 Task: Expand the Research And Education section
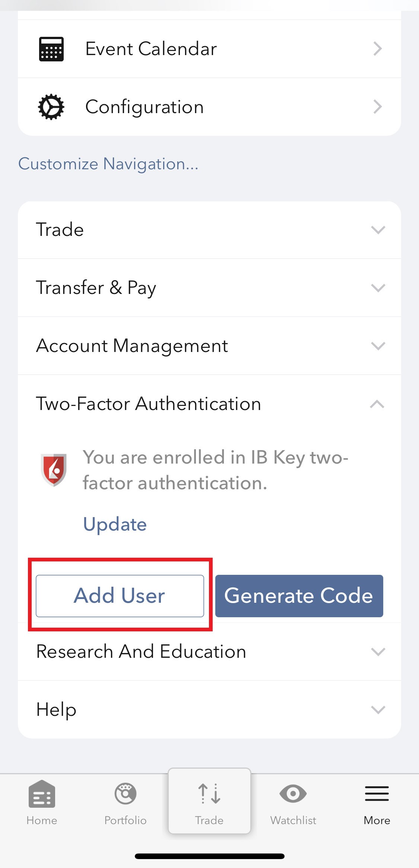pyautogui.click(x=209, y=651)
